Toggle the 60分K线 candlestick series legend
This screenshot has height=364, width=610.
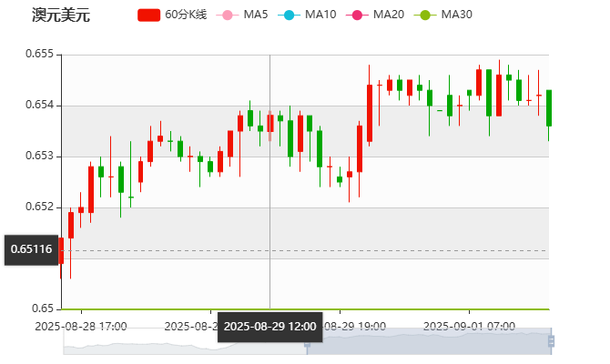click(149, 15)
